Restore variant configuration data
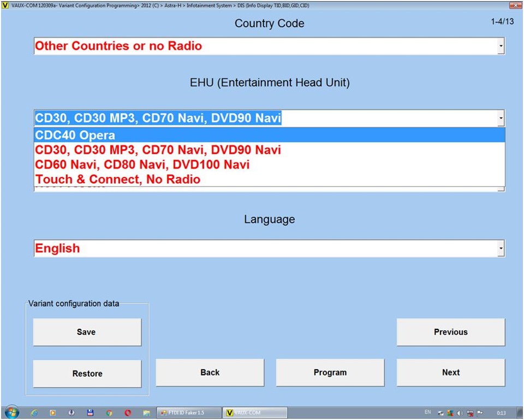Image resolution: width=524 pixels, height=420 pixels. [x=87, y=373]
